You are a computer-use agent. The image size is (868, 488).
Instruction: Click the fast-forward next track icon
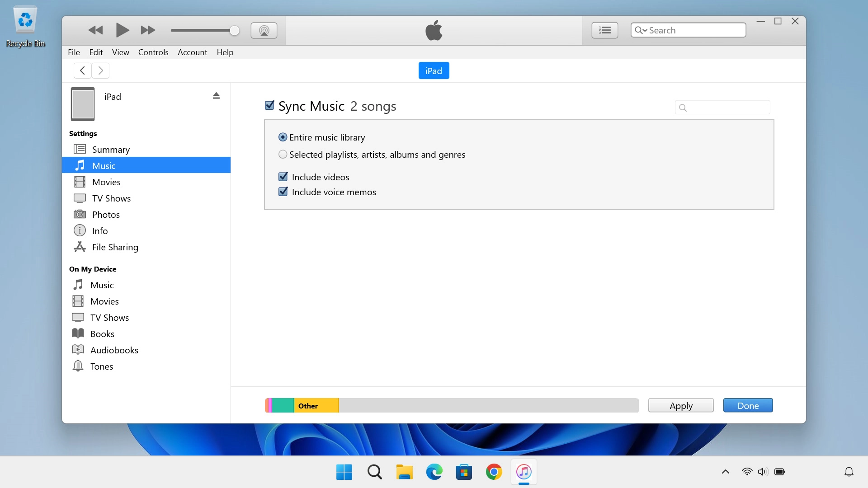click(x=148, y=30)
